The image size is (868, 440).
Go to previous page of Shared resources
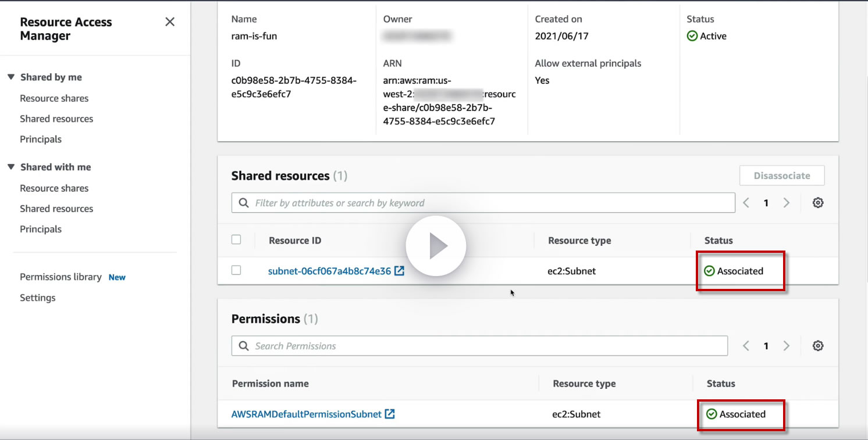(x=746, y=203)
